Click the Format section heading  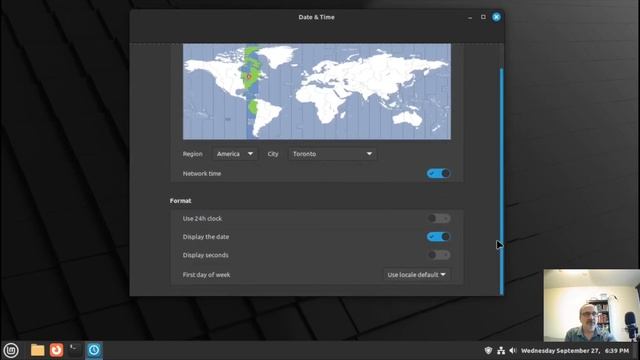[180, 201]
